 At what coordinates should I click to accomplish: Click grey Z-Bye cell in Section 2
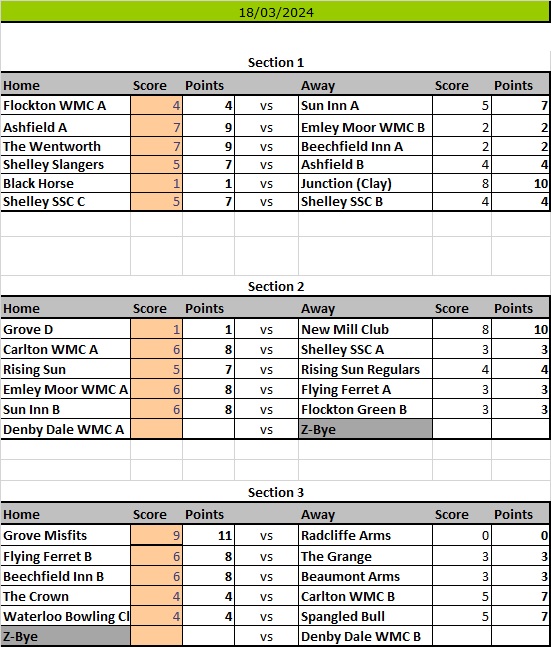[x=365, y=429]
